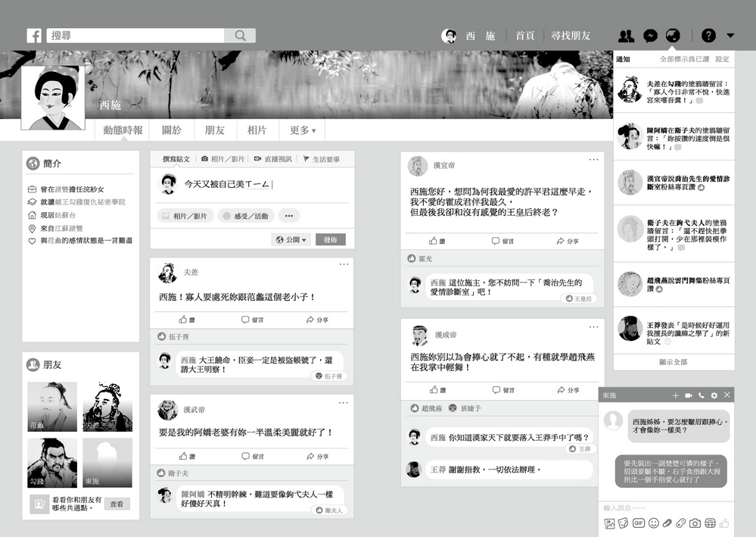
Task: Open the GIF picker in chat
Action: tap(639, 523)
